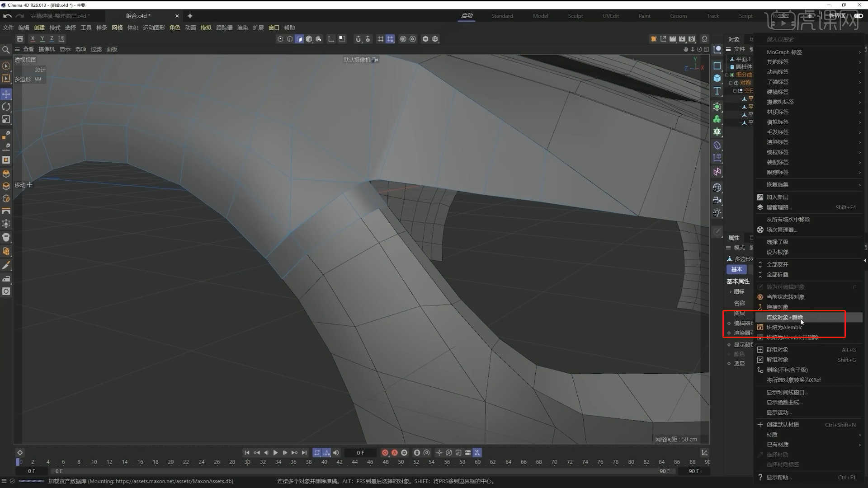Image resolution: width=868 pixels, height=488 pixels.
Task: Open the 文件 menu in menu bar
Action: click(8, 28)
